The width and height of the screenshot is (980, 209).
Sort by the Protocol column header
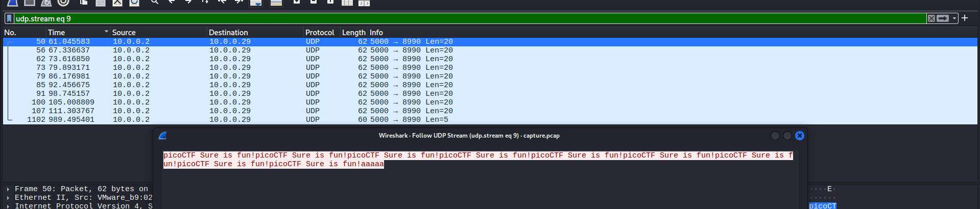coord(319,32)
